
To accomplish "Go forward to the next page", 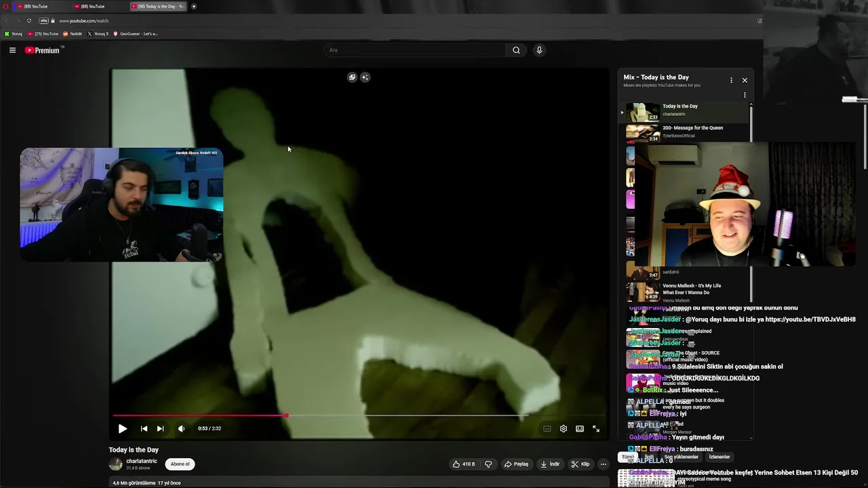I will click(x=18, y=20).
